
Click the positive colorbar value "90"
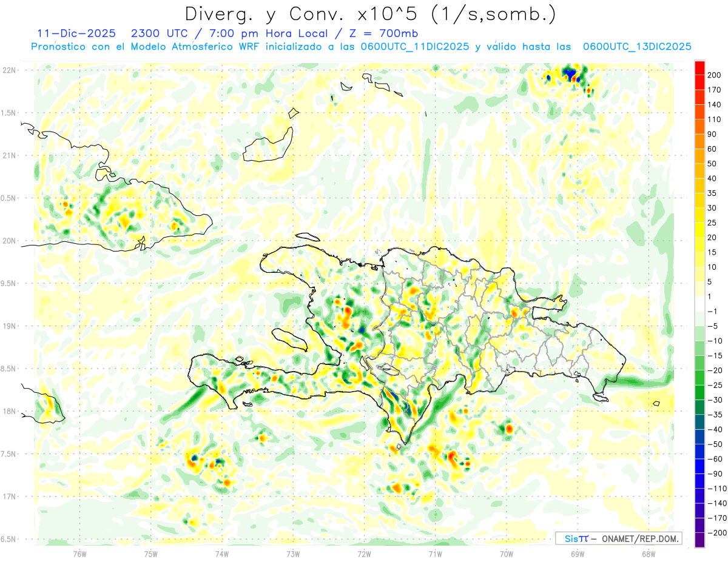point(712,134)
